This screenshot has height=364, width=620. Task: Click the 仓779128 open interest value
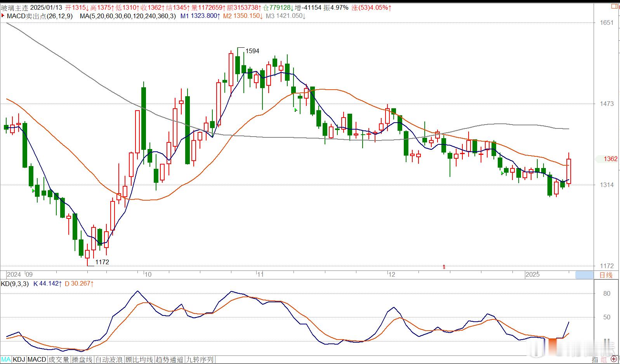[277, 7]
